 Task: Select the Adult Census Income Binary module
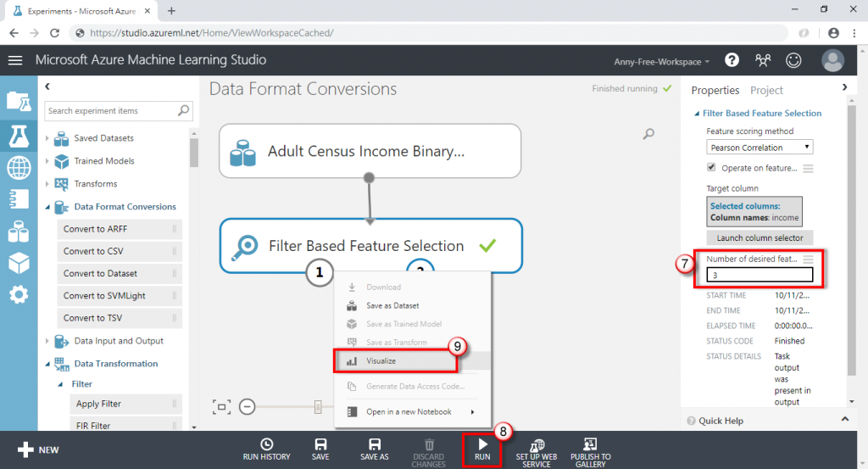(x=370, y=151)
